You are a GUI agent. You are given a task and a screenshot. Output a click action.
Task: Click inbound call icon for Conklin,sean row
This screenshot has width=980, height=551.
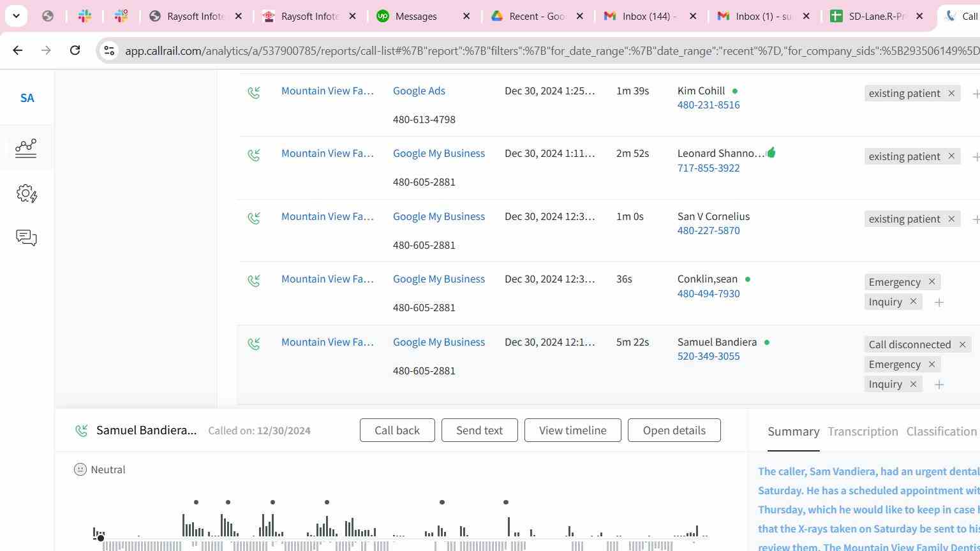point(254,281)
